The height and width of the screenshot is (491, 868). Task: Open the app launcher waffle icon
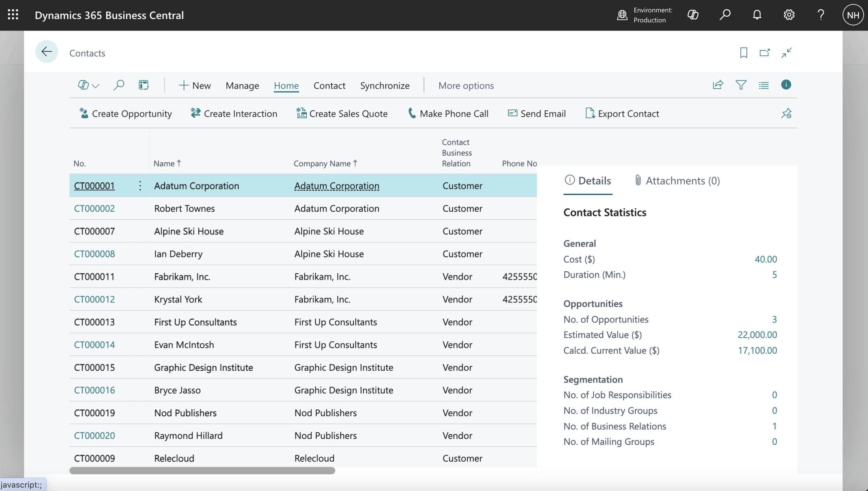[13, 15]
